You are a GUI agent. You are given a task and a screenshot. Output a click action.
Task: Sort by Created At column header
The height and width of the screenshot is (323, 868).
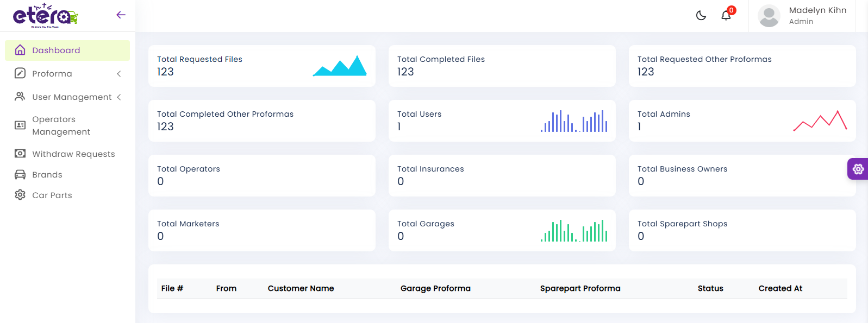pyautogui.click(x=780, y=288)
